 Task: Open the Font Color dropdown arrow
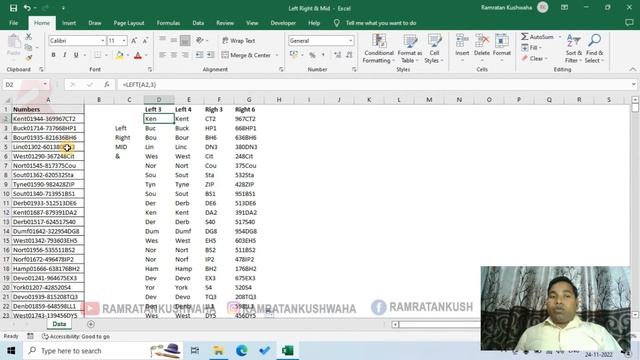146,55
